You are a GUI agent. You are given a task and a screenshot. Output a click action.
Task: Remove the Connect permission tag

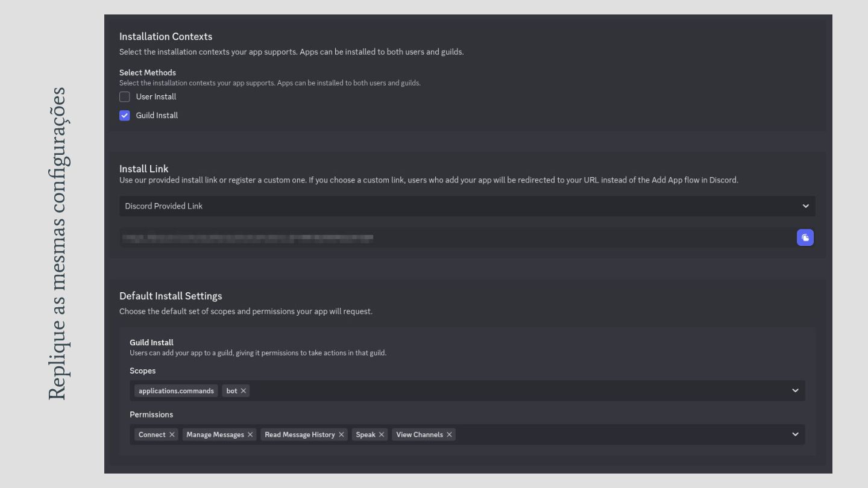(172, 434)
